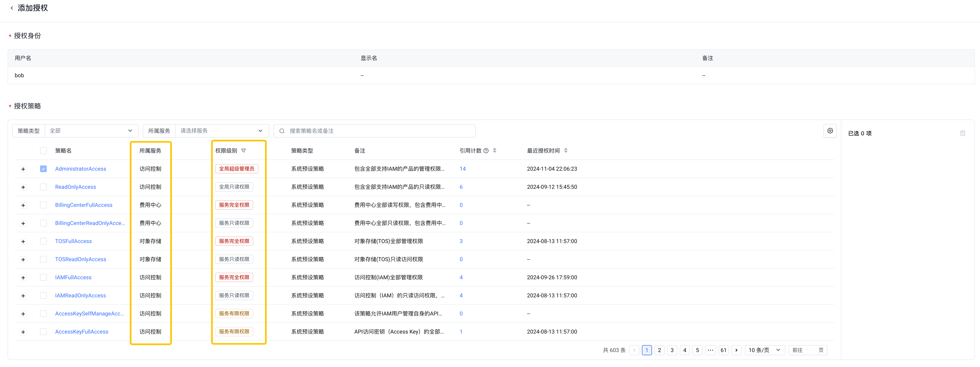Open the IAMReadOnlyAccess policy link
This screenshot has height=367, width=980.
tap(80, 296)
